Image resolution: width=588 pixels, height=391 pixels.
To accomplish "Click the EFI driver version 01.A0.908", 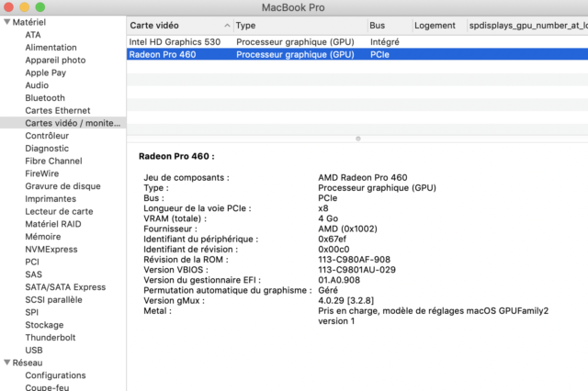I will (x=339, y=280).
